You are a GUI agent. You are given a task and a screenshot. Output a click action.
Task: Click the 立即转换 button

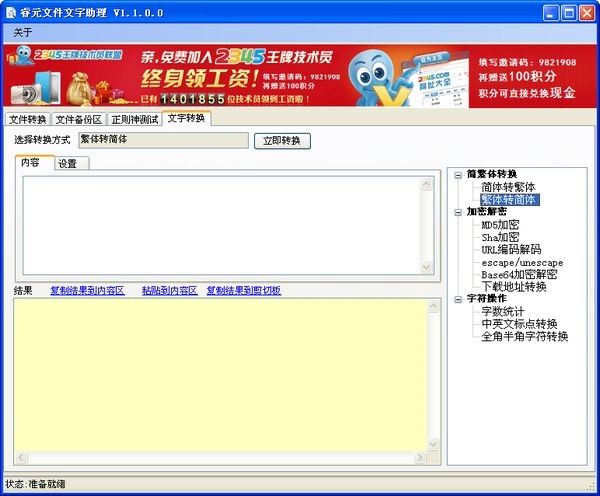(282, 140)
